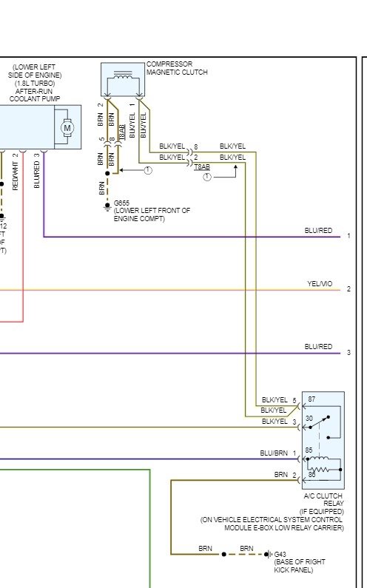Click relay terminal number 87

click(312, 399)
